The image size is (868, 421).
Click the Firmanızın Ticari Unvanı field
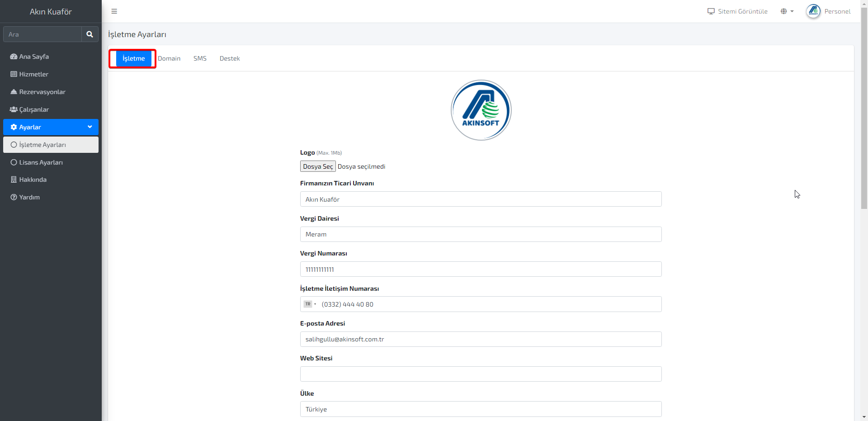(481, 199)
